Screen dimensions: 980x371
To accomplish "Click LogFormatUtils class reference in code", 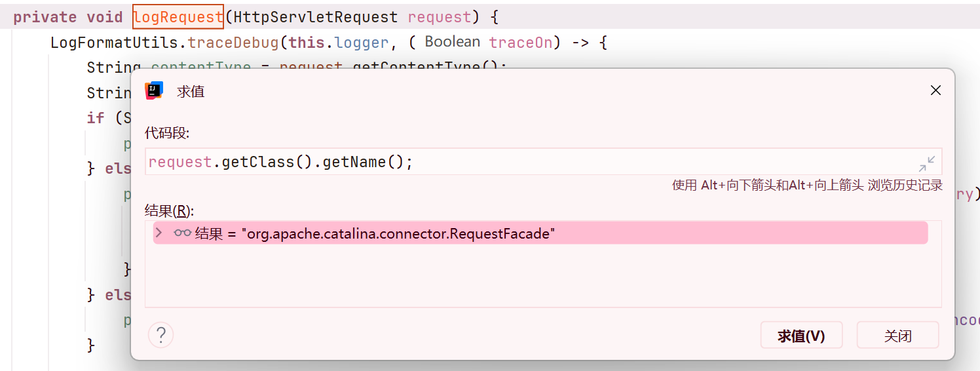I will click(x=118, y=43).
